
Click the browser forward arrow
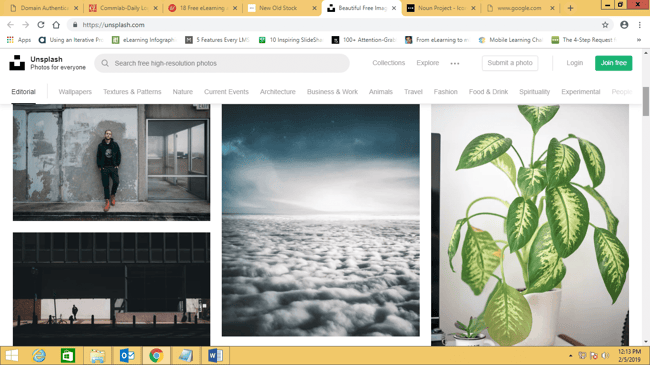point(26,25)
